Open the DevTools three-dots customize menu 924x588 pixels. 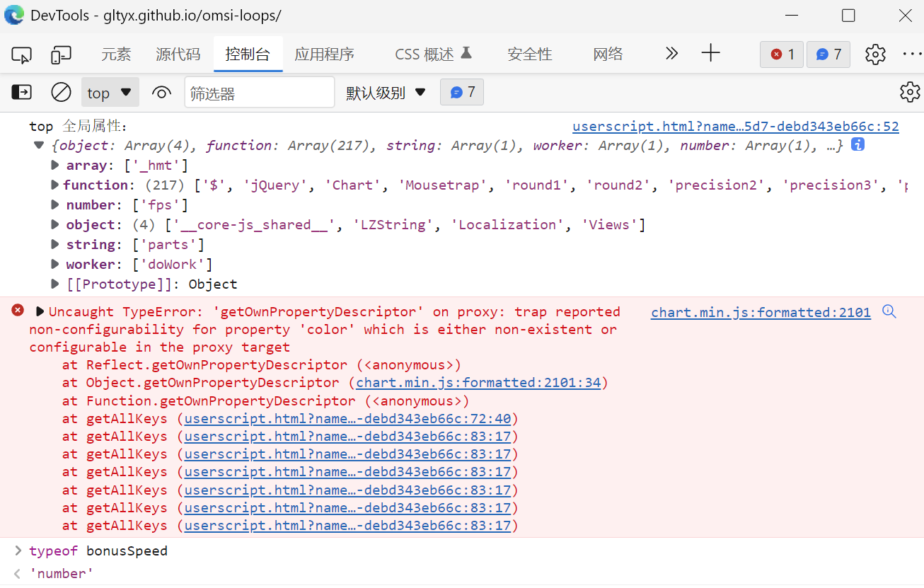pyautogui.click(x=913, y=54)
